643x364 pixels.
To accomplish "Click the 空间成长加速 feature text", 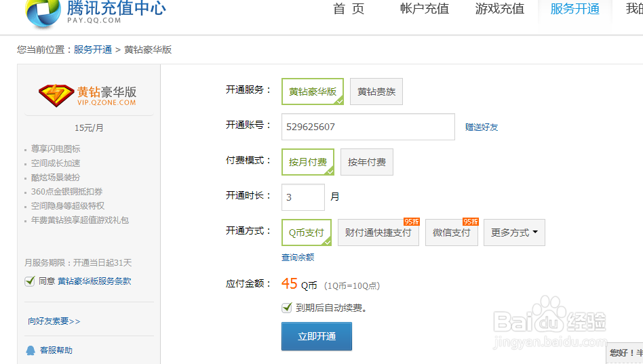I will tap(56, 163).
